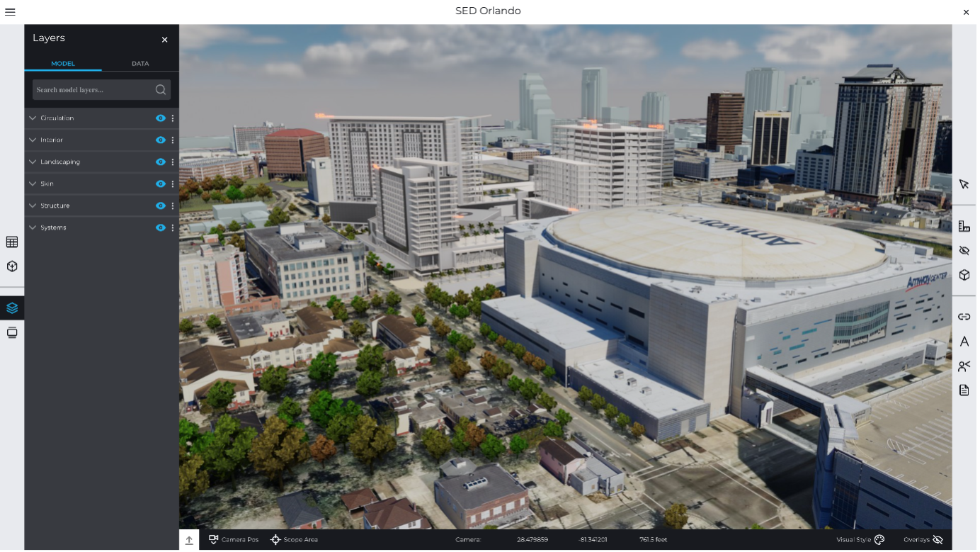Switch to the DATA tab
The image size is (980, 552).
140,64
